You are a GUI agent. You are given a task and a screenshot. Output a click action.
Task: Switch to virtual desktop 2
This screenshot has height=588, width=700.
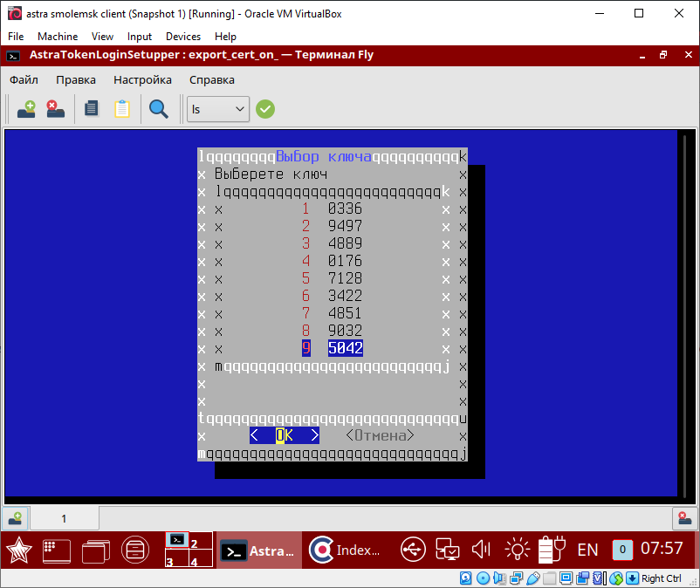click(x=201, y=541)
